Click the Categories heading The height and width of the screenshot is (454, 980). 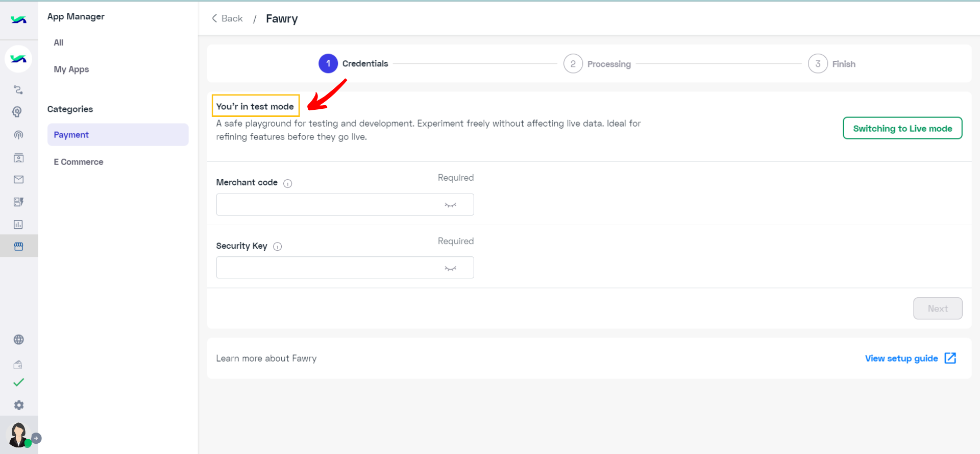tap(70, 109)
